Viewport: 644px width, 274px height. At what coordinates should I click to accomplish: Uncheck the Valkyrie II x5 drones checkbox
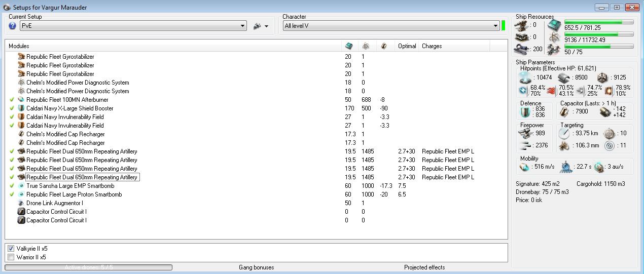coord(11,249)
